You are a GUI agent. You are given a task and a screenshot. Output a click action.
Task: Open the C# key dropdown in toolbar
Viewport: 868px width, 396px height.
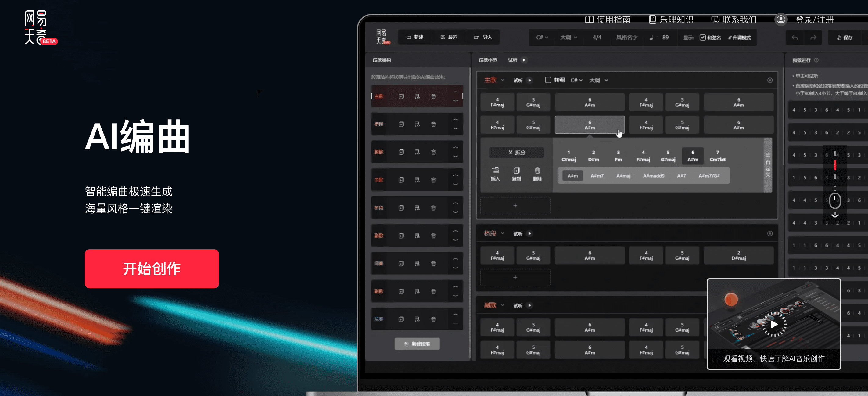pyautogui.click(x=542, y=38)
